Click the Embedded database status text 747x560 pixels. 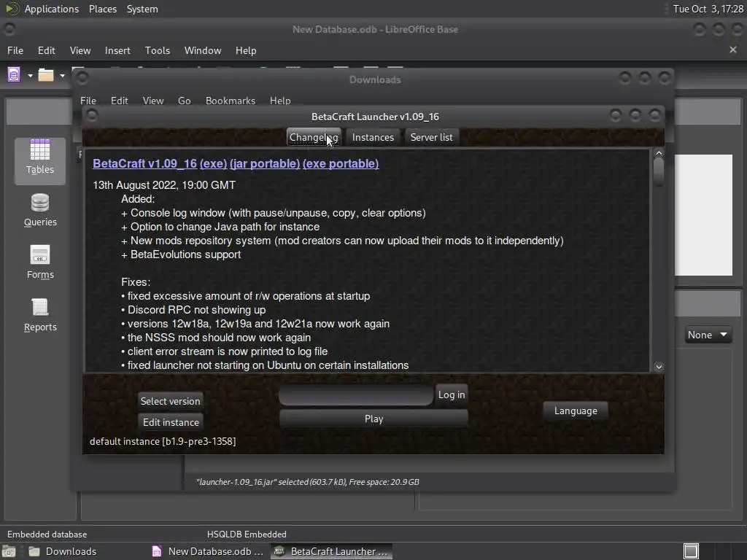[x=47, y=534]
